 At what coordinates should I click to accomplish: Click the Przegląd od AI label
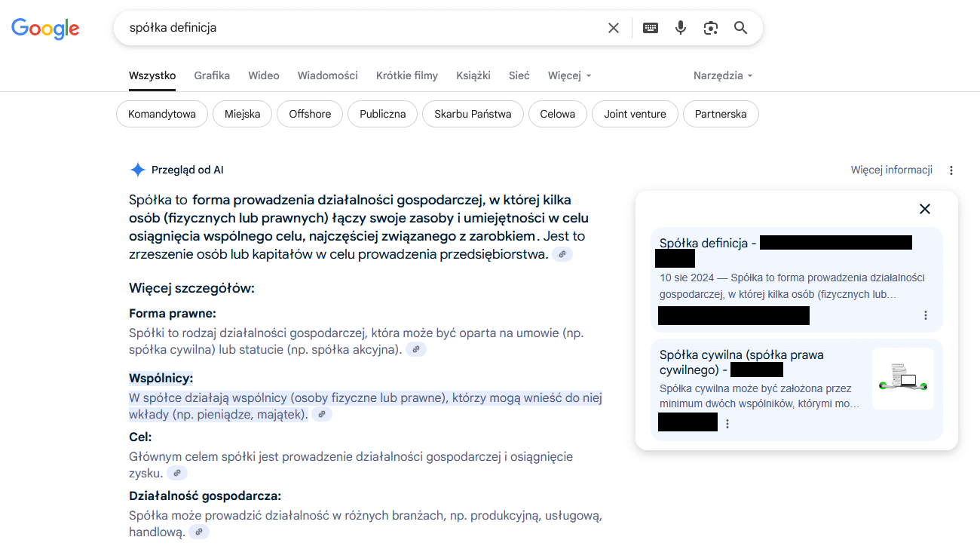click(188, 170)
